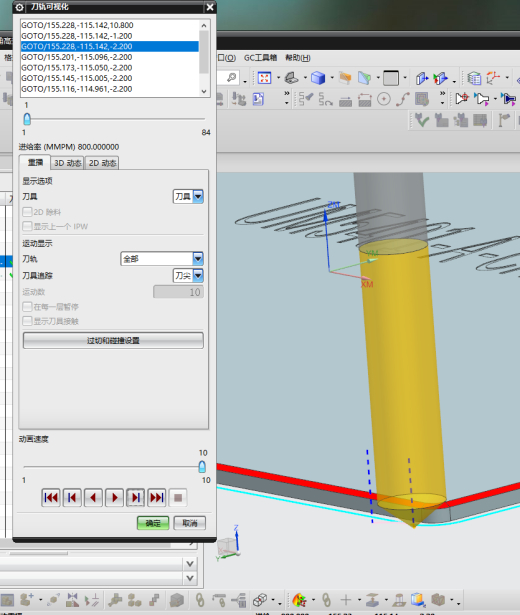The height and width of the screenshot is (615, 520).
Task: Expand the 刀轨 dropdown showing 全部
Action: tap(162, 258)
